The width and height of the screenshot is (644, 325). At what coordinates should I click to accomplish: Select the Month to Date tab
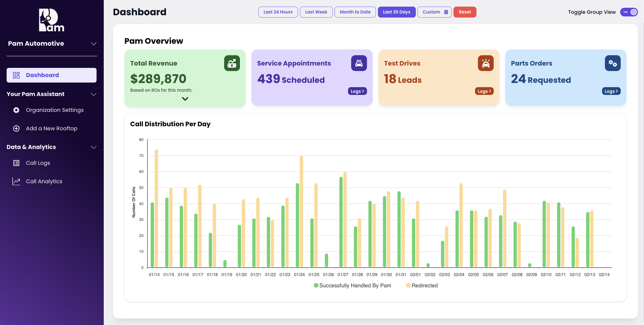tap(355, 12)
